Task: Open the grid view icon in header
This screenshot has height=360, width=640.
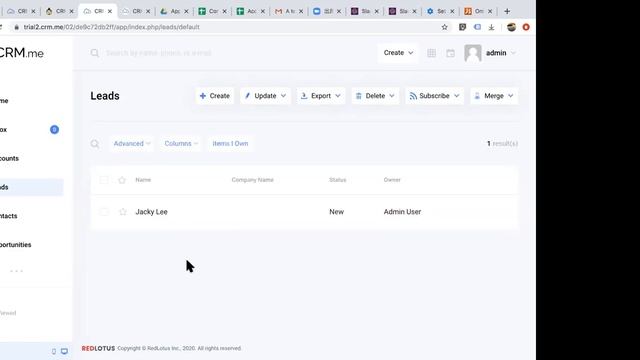Action: pyautogui.click(x=431, y=53)
